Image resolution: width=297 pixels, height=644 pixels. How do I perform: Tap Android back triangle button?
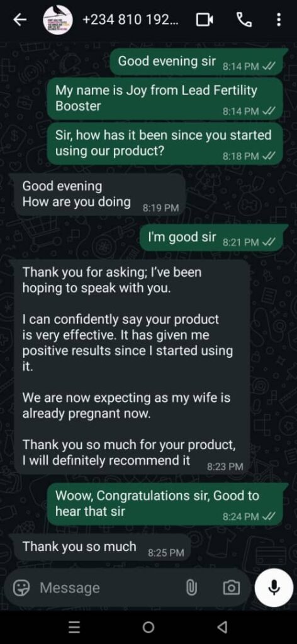pos(222,627)
